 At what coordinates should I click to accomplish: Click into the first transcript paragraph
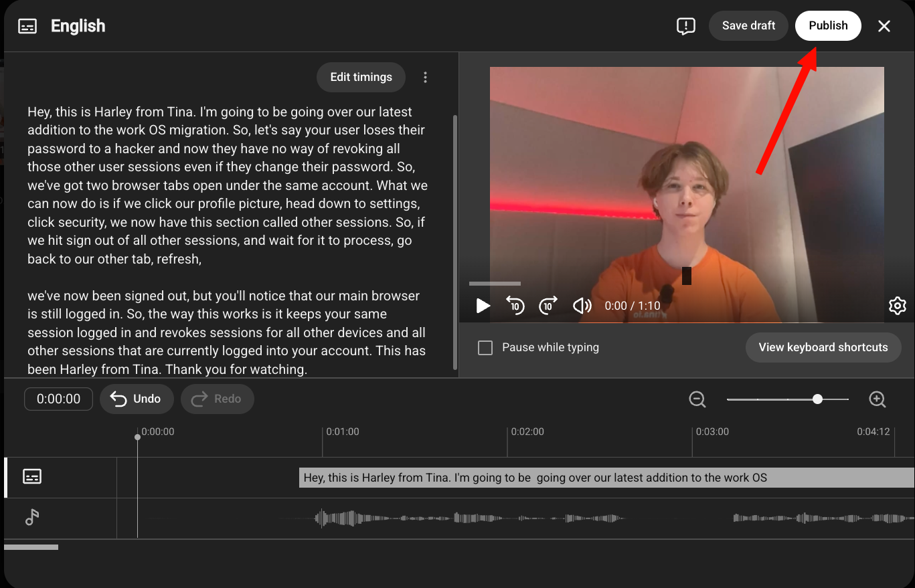tap(228, 185)
